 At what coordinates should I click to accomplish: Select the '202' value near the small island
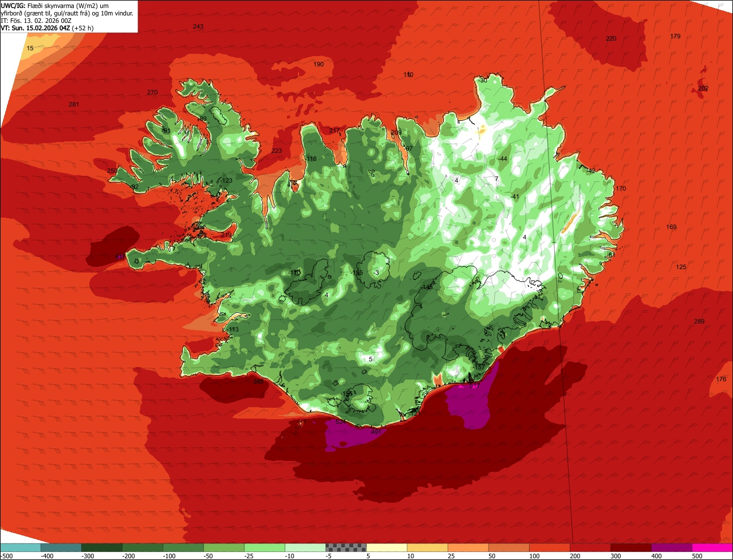pyautogui.click(x=703, y=88)
